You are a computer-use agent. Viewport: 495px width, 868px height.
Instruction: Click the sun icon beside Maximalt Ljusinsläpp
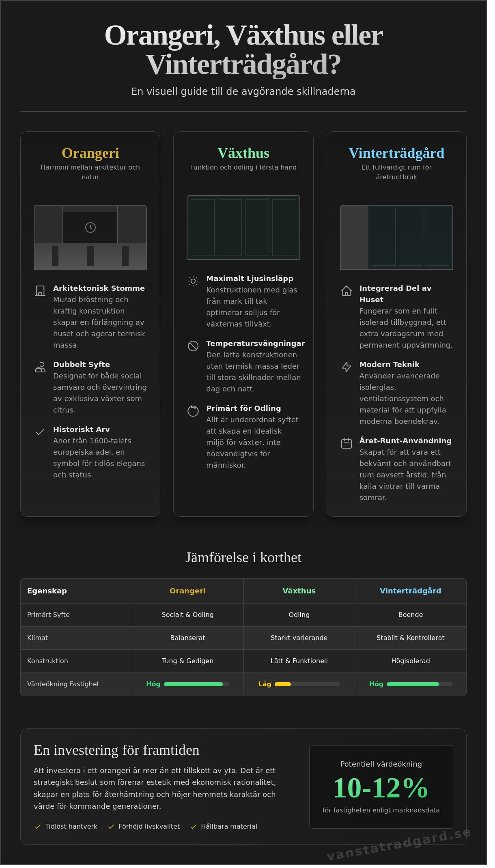tap(193, 281)
